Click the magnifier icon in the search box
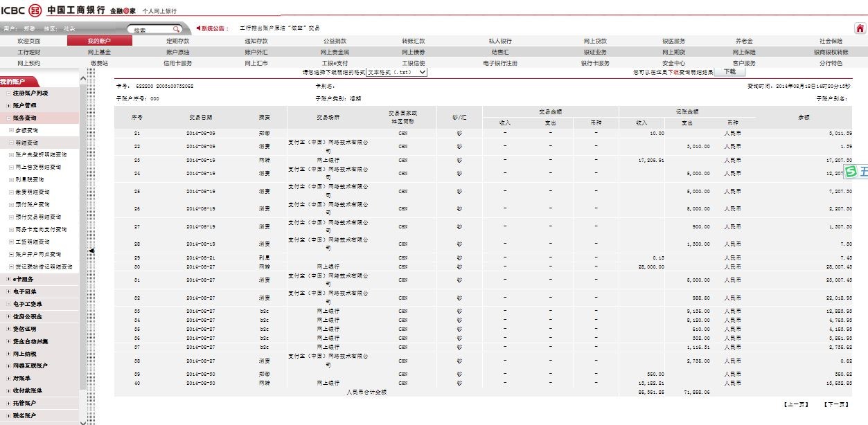Image resolution: width=868 pixels, height=425 pixels. [x=177, y=29]
